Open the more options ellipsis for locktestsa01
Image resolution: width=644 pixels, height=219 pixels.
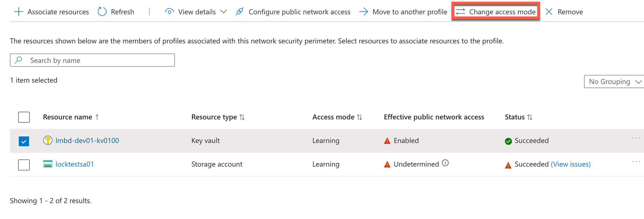636,162
